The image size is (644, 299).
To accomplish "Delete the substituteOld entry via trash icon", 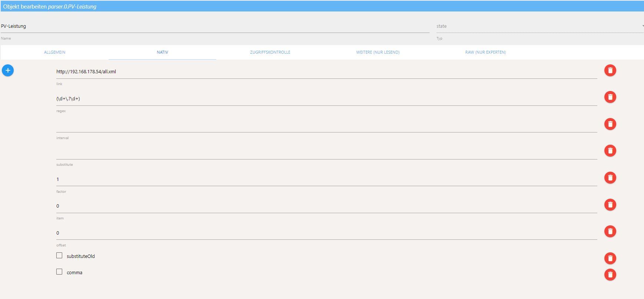I will point(610,258).
